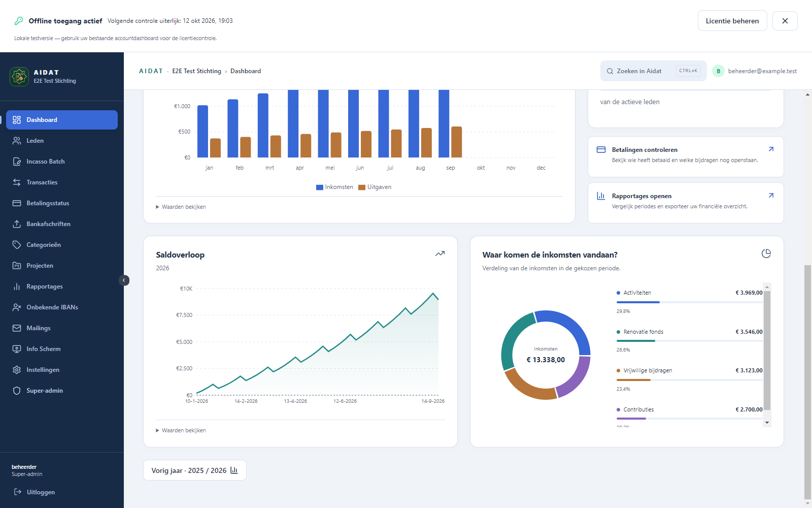The height and width of the screenshot is (508, 812).
Task: Click Dashboard in the breadcrumb
Action: [x=246, y=71]
